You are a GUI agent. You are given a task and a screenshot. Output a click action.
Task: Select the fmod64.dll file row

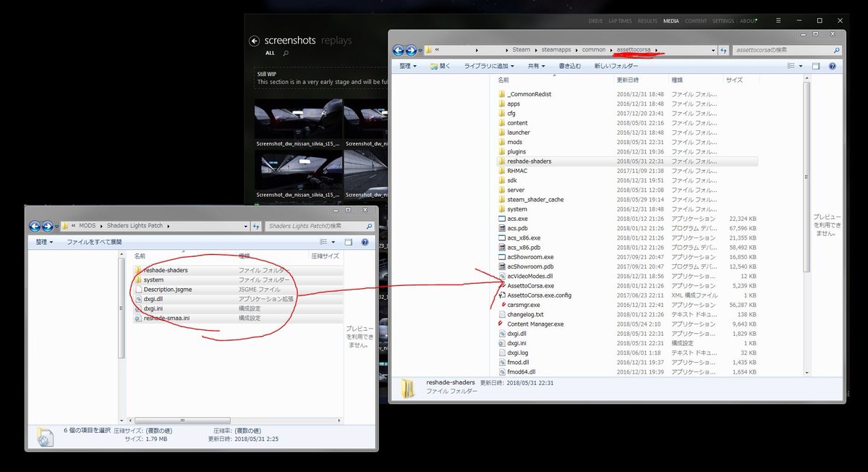[628, 371]
